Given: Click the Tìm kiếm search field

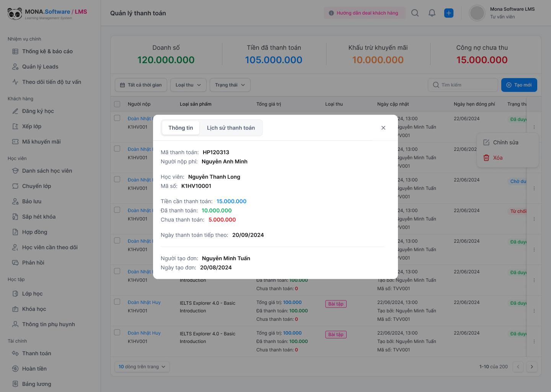Looking at the screenshot, I should 463,85.
